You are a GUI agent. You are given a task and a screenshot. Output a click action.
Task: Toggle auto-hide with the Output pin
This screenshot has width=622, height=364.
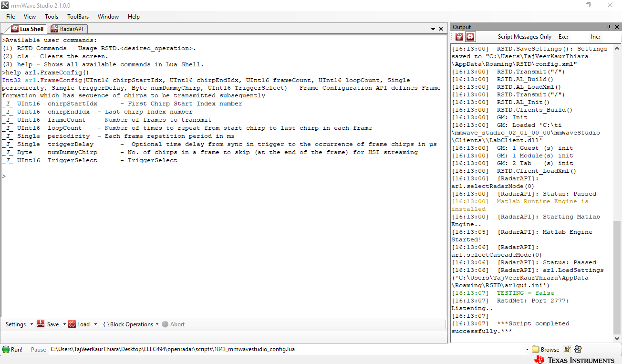[x=609, y=27]
